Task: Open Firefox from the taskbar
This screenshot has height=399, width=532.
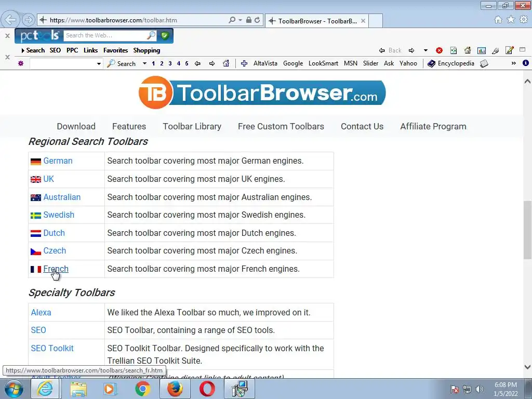Action: click(x=175, y=389)
